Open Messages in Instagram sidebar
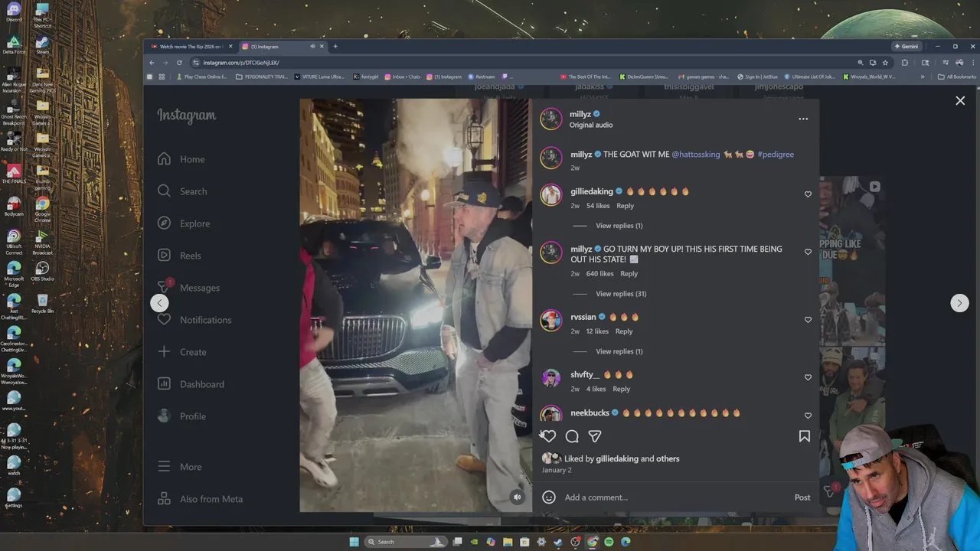The width and height of the screenshot is (980, 551). 188,288
